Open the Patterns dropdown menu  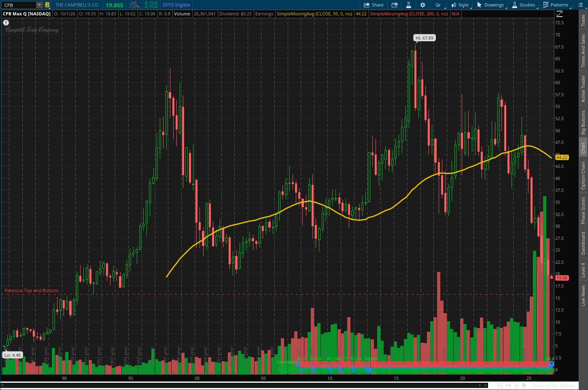(556, 5)
